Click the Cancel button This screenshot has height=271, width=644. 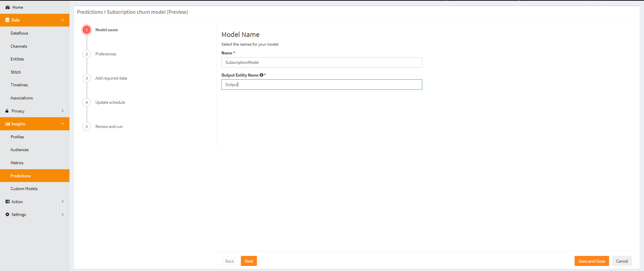[622, 261]
